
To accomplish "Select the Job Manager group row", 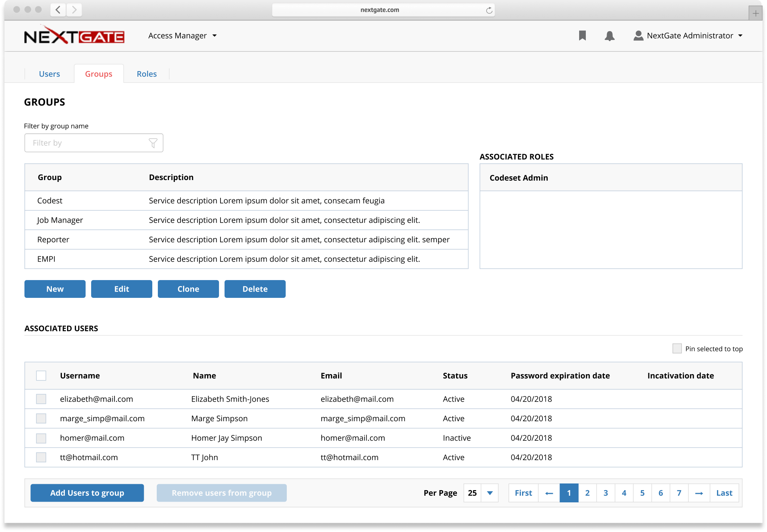I will pos(246,220).
